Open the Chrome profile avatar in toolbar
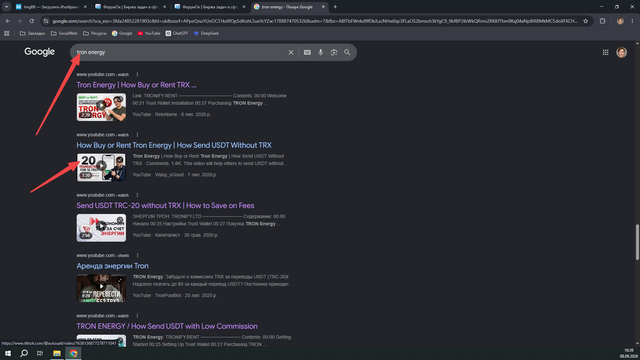Screen dimensions: 640x360 pyautogui.click(x=620, y=21)
